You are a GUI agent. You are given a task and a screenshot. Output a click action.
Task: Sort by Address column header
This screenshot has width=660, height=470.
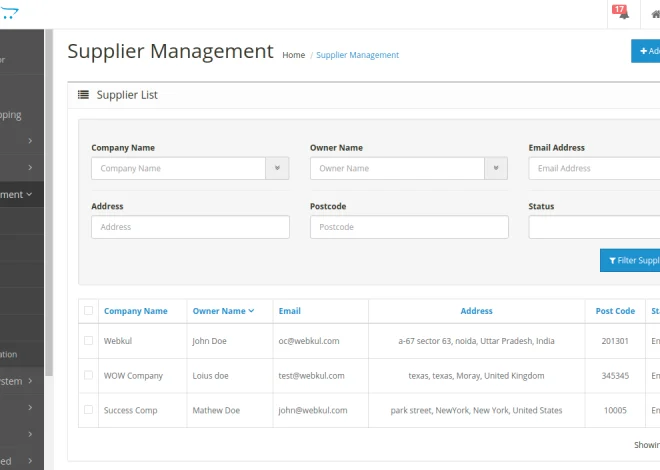[476, 311]
